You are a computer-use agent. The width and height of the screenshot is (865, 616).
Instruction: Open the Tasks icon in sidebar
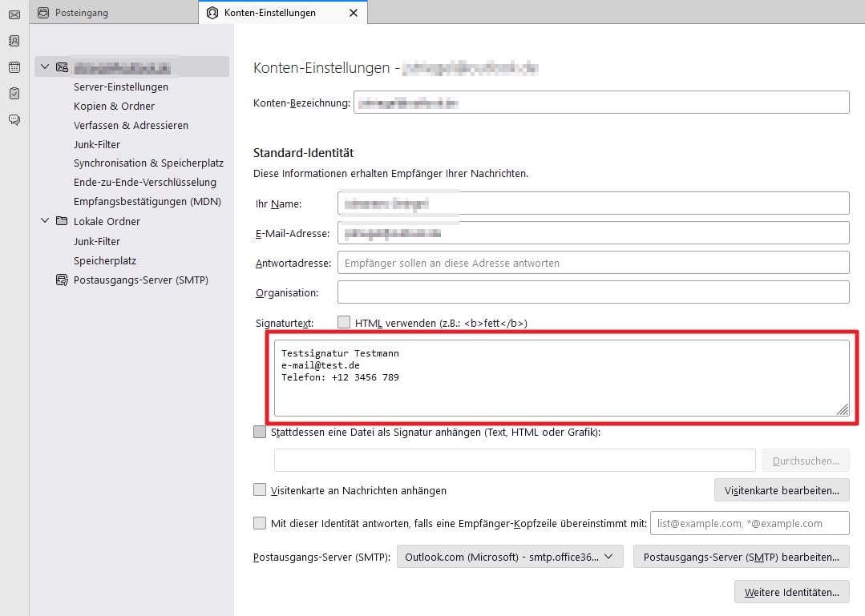point(13,92)
